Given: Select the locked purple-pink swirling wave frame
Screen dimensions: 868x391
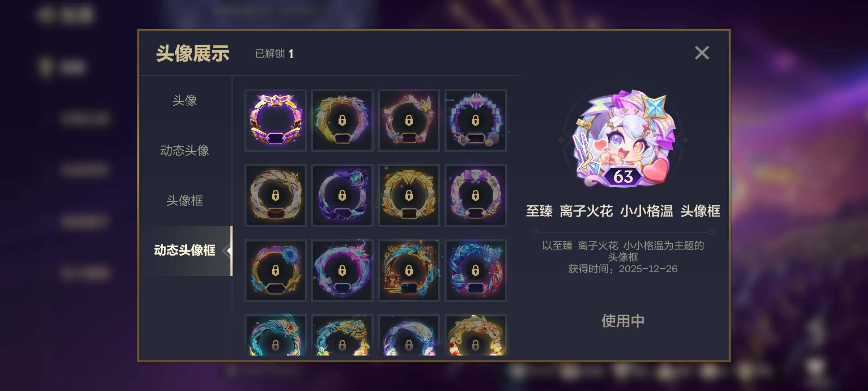Looking at the screenshot, I should (x=342, y=270).
